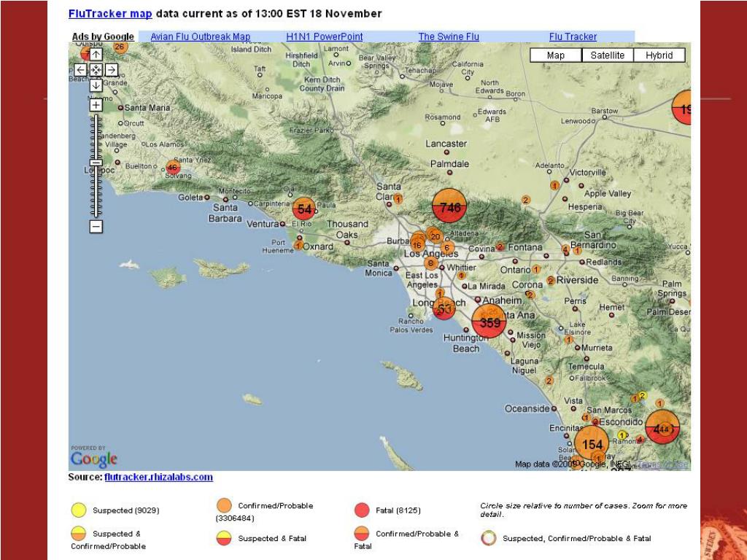Open the FluTracker map link
This screenshot has height=560, width=747.
[110, 13]
